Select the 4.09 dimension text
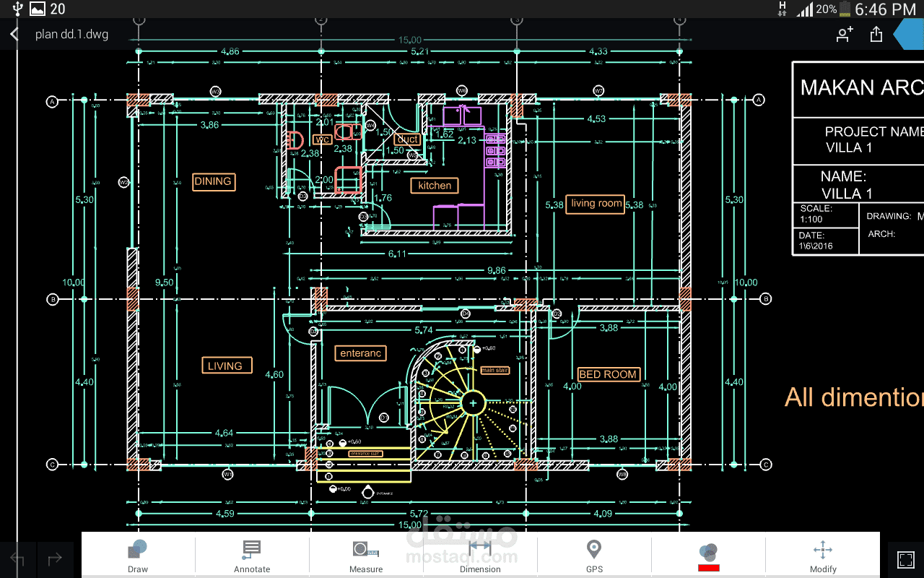The image size is (924, 578). click(x=602, y=514)
